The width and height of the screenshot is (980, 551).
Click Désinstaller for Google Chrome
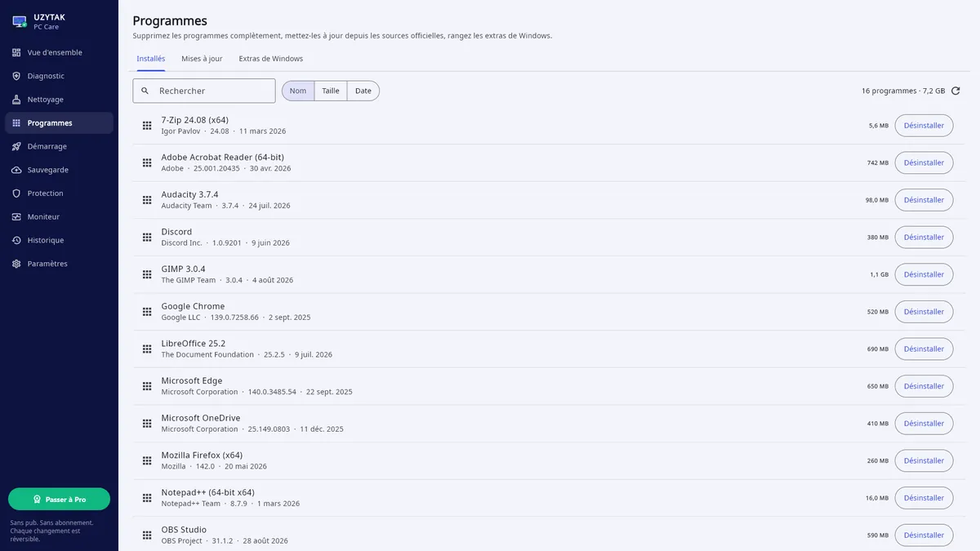pyautogui.click(x=924, y=312)
